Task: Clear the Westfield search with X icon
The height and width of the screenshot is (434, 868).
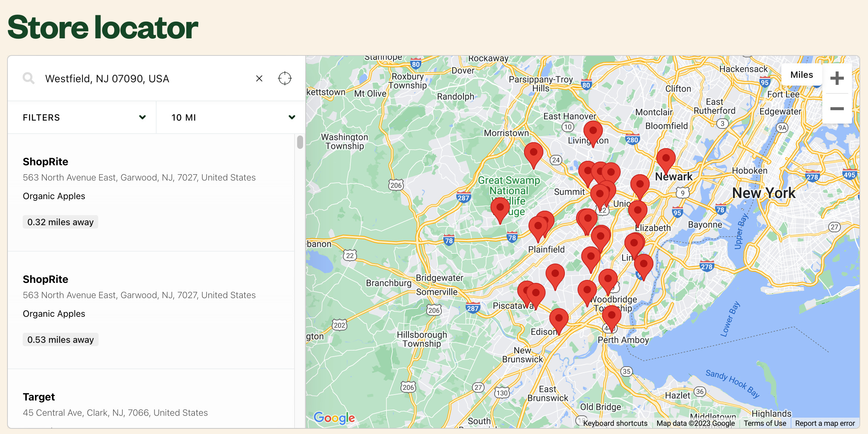Action: pos(259,79)
